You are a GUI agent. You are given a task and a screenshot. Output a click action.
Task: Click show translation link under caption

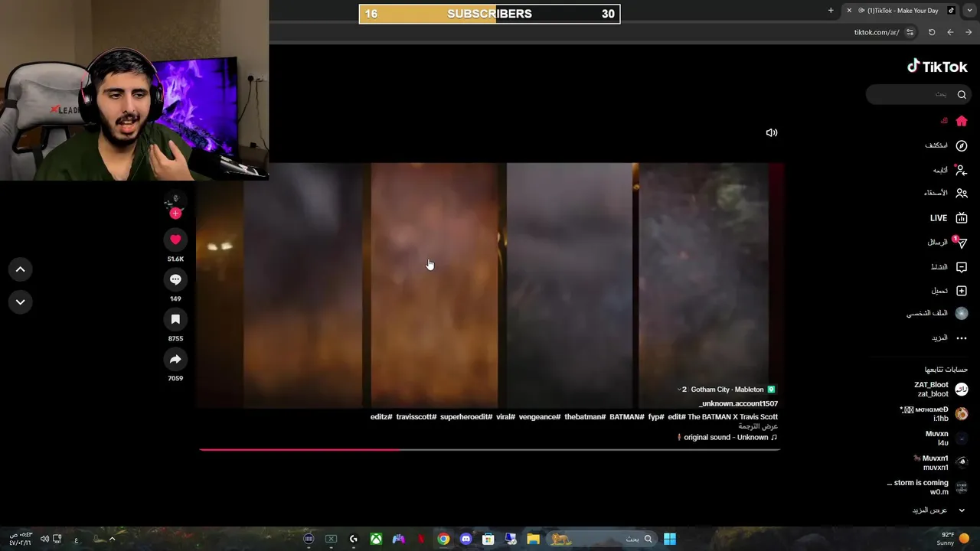(x=758, y=426)
